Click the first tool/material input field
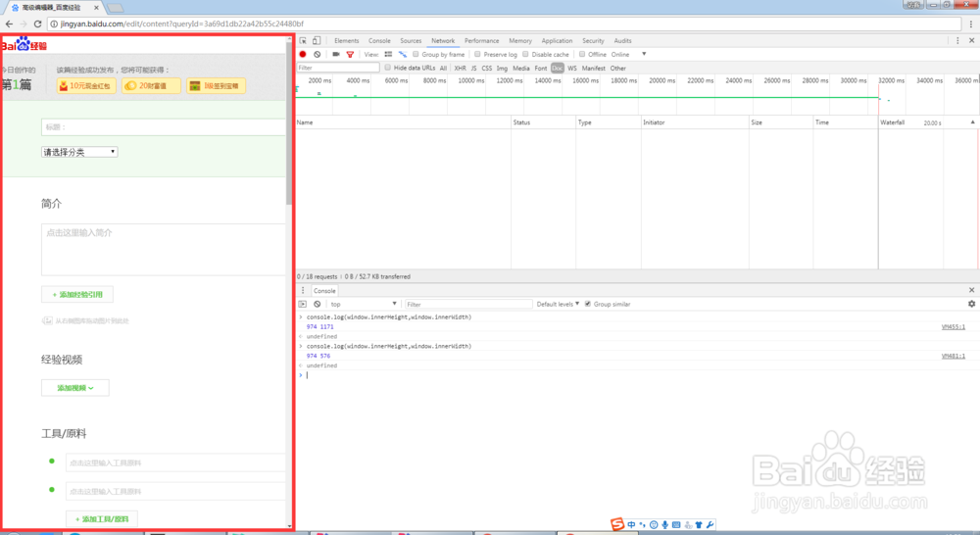980x535 pixels. pyautogui.click(x=175, y=462)
